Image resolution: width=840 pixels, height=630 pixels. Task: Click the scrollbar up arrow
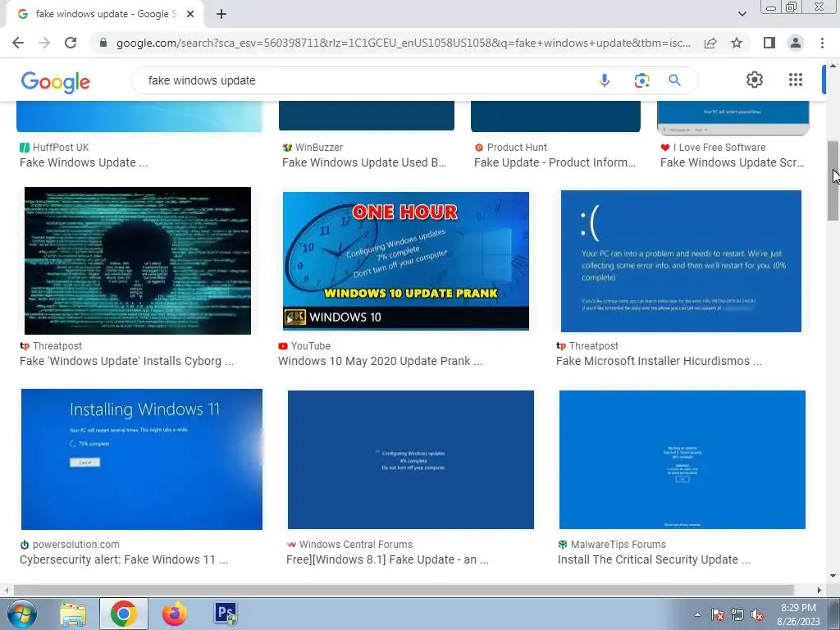pyautogui.click(x=833, y=66)
